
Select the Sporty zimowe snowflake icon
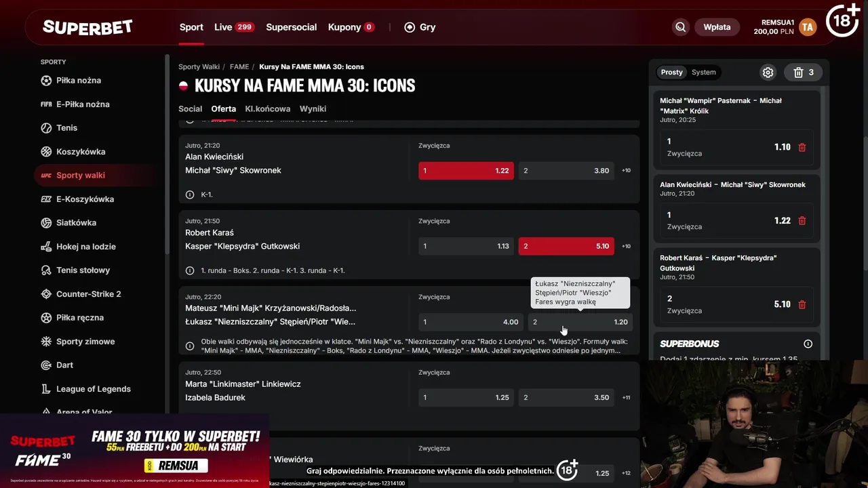click(x=46, y=342)
